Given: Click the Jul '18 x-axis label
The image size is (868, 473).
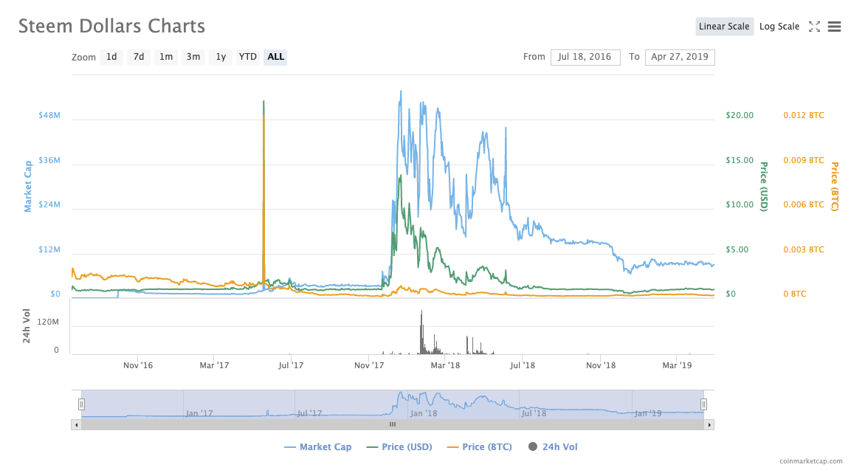Looking at the screenshot, I should (523, 365).
